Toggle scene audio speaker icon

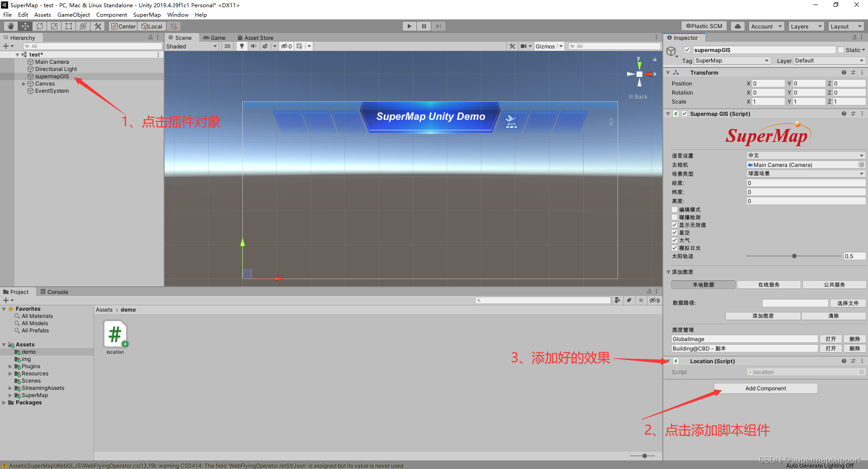coord(253,46)
